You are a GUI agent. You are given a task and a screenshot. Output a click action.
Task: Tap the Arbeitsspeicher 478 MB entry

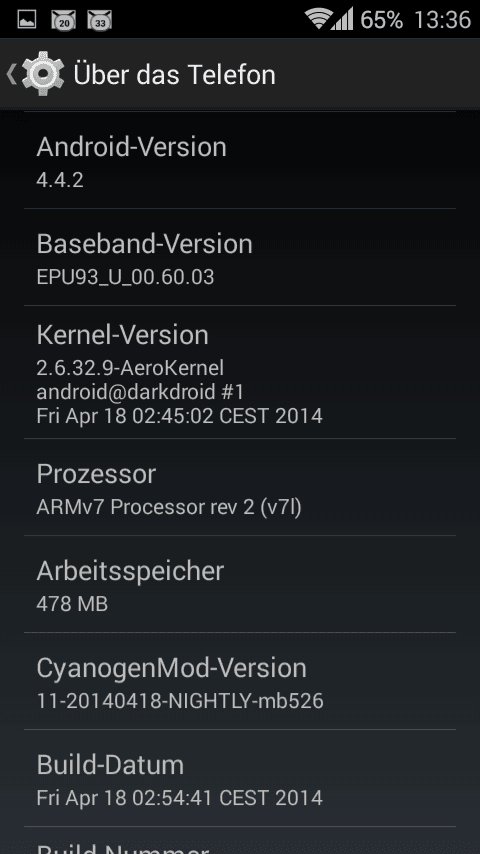pyautogui.click(x=240, y=584)
